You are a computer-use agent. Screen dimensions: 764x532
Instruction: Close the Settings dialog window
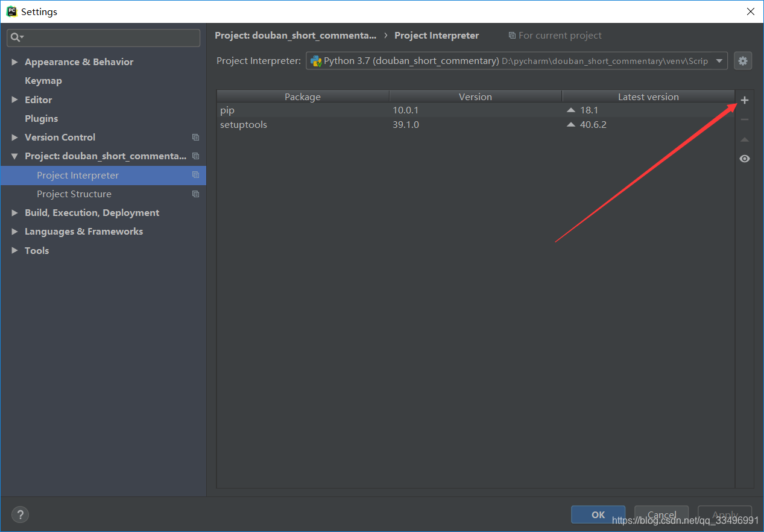(751, 11)
